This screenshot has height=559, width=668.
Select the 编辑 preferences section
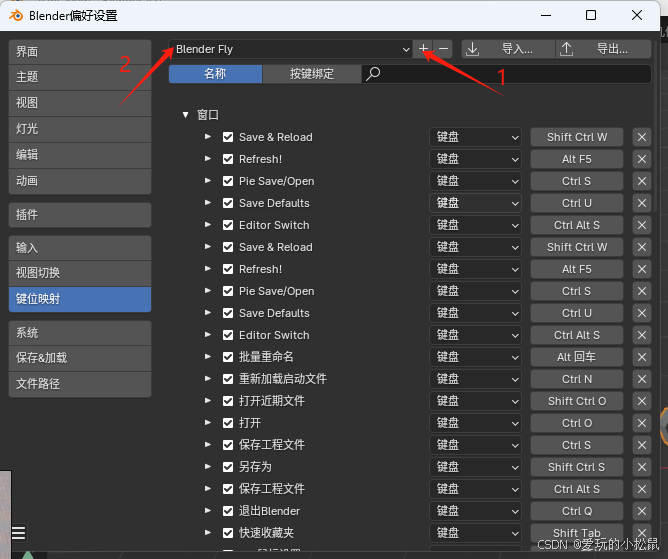[x=80, y=155]
